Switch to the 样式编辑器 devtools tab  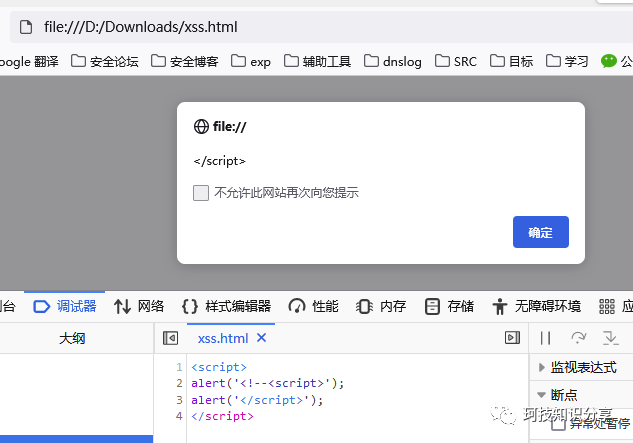tap(226, 306)
